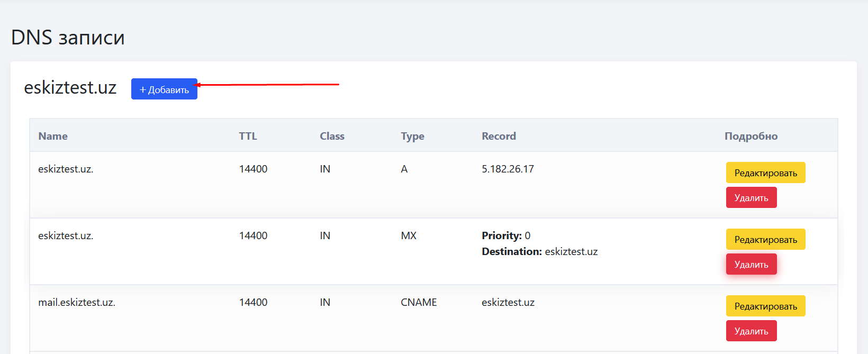Open Редактировать for the CNAME record

click(765, 306)
